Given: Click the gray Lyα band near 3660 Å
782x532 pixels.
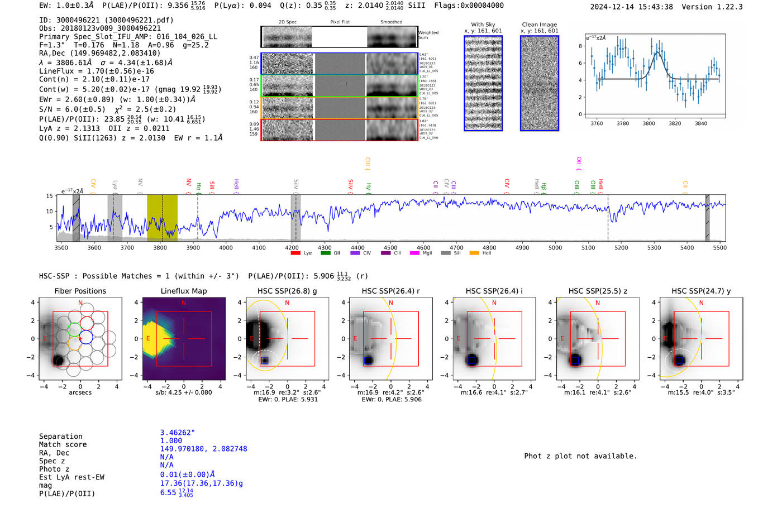Looking at the screenshot, I should click(x=115, y=218).
